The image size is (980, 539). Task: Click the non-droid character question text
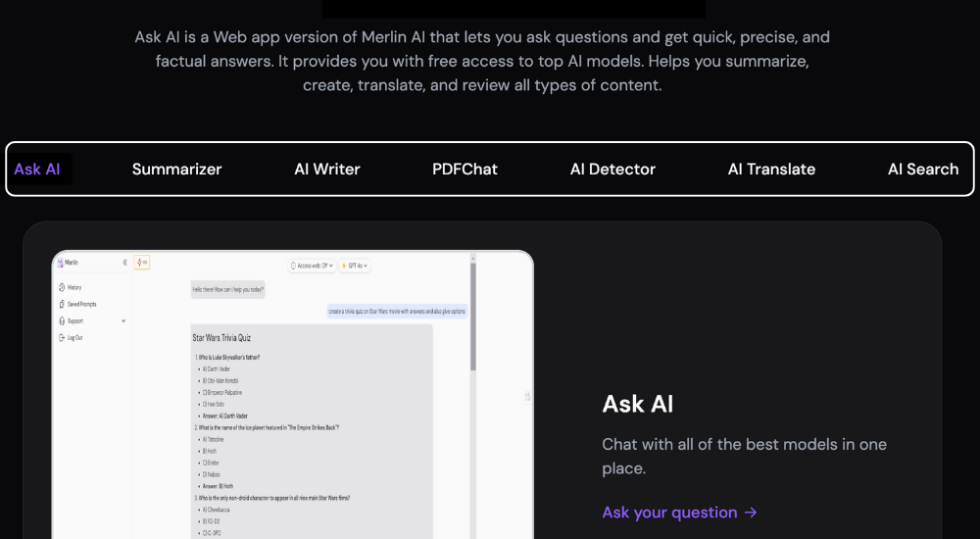click(x=273, y=499)
